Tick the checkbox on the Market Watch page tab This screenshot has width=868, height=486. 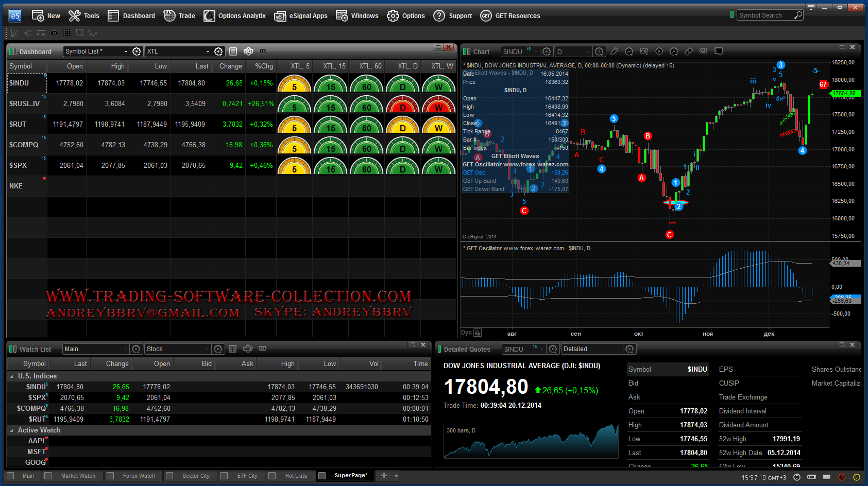point(48,476)
